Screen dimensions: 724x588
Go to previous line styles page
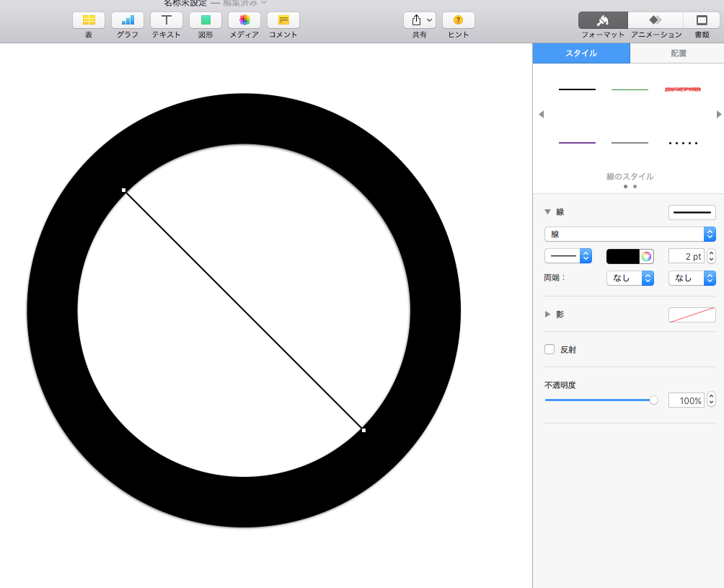[x=541, y=114]
